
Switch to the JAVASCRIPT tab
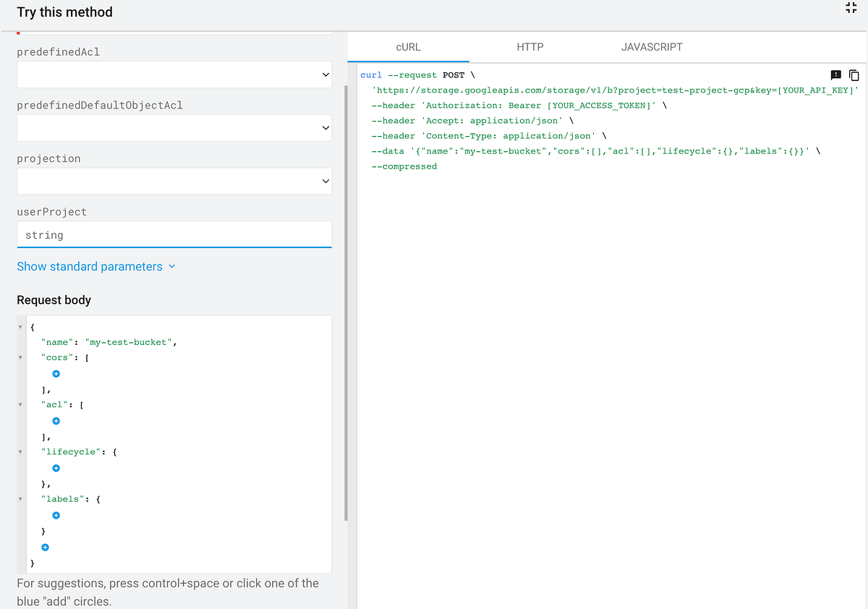pos(651,47)
